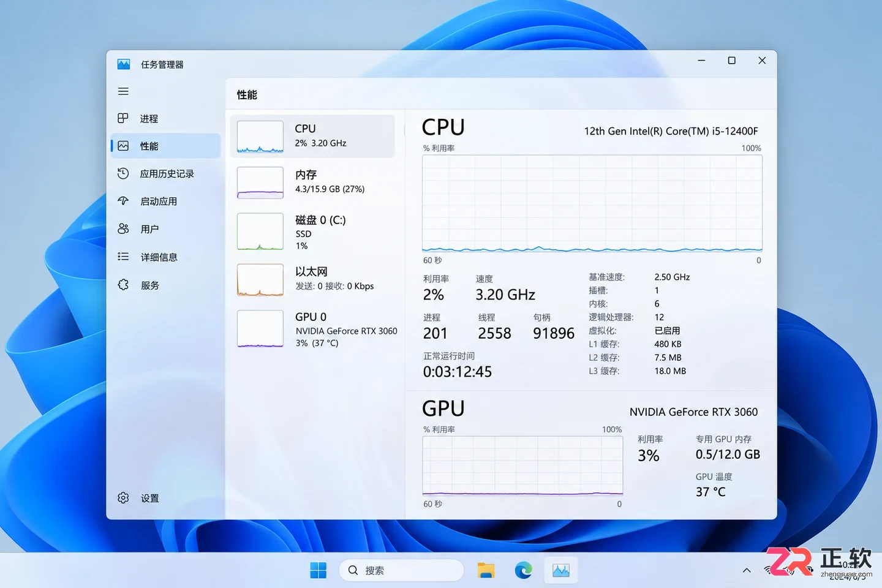Image resolution: width=882 pixels, height=588 pixels.
Task: Click the GPU section NVIDIA GeForce RTX 3060 heading
Action: (x=693, y=412)
